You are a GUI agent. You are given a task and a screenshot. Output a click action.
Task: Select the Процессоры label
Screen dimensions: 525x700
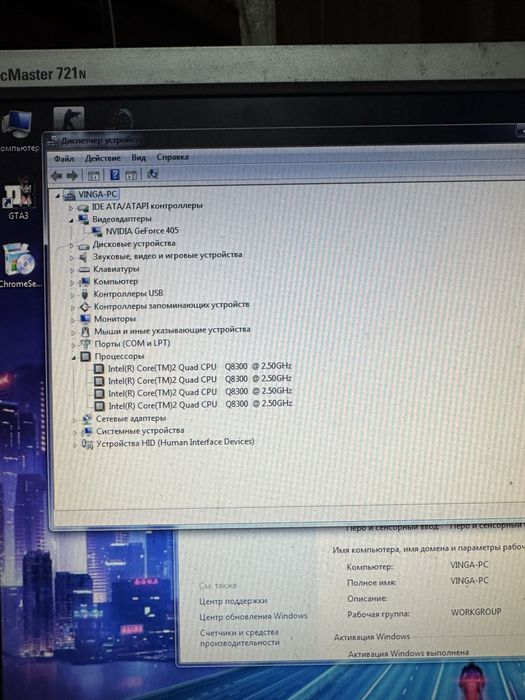tap(119, 356)
